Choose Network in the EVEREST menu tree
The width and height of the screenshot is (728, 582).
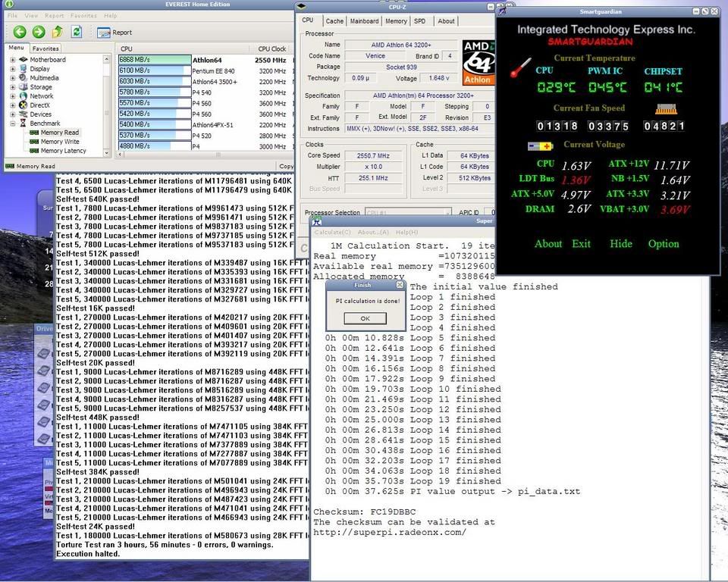coord(41,96)
